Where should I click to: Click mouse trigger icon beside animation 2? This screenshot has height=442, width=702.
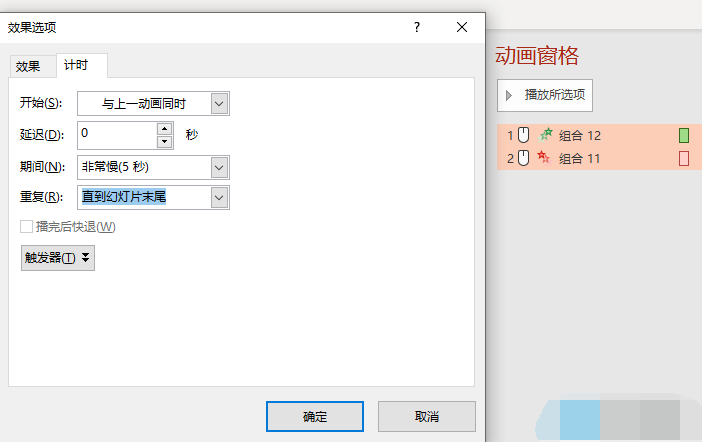pyautogui.click(x=523, y=158)
